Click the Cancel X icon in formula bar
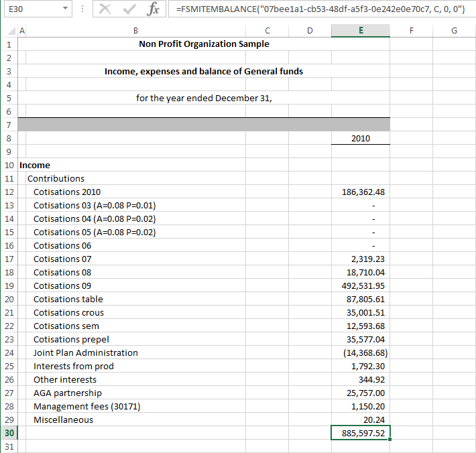 pos(105,9)
